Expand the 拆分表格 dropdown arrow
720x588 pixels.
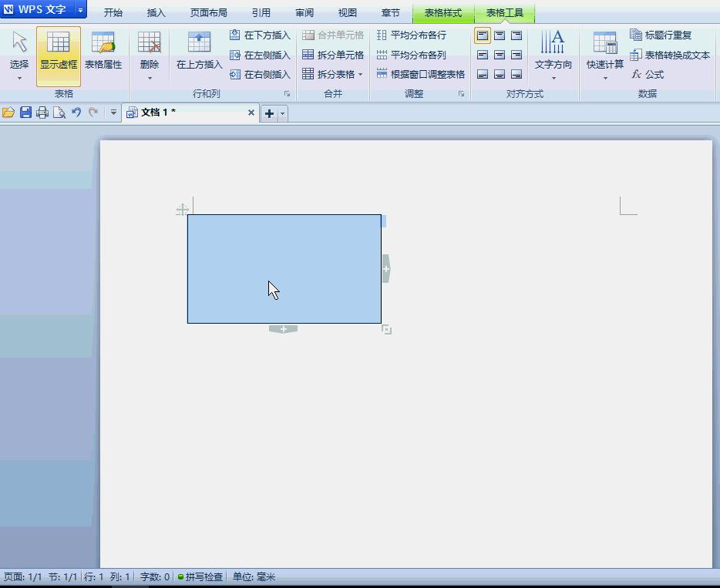358,74
